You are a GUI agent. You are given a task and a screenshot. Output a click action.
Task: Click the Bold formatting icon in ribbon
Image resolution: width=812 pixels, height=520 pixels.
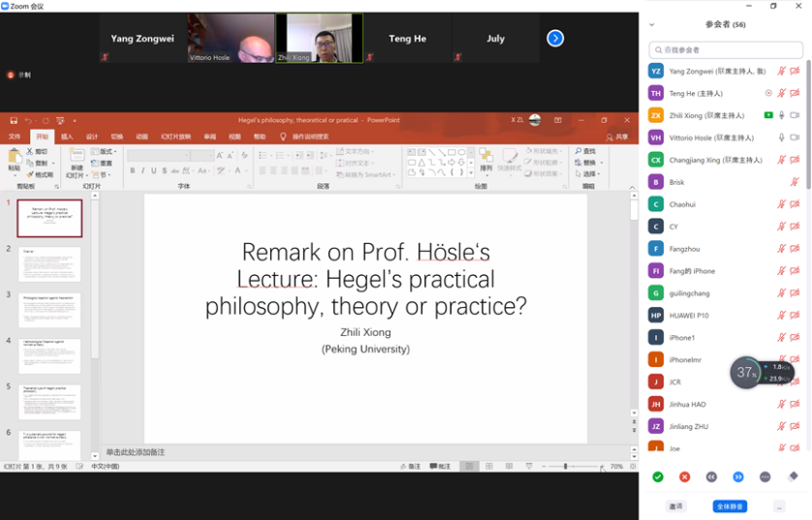click(x=132, y=170)
